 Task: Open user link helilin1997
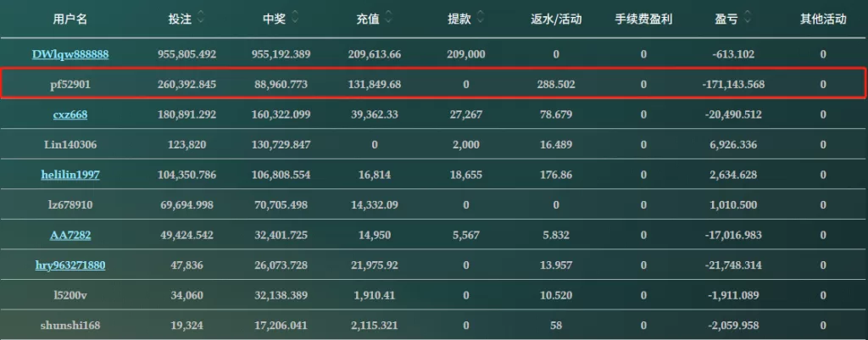point(70,175)
